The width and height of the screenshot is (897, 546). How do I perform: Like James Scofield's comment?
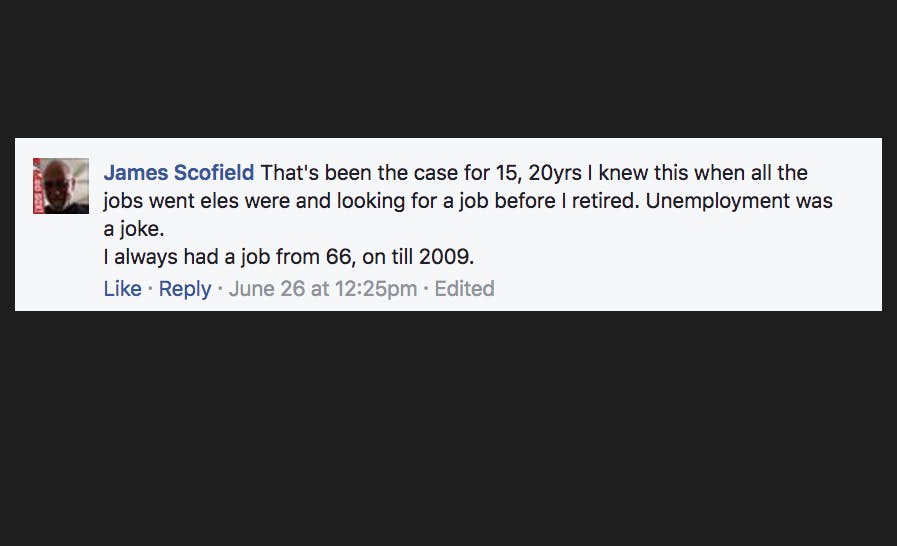click(122, 289)
